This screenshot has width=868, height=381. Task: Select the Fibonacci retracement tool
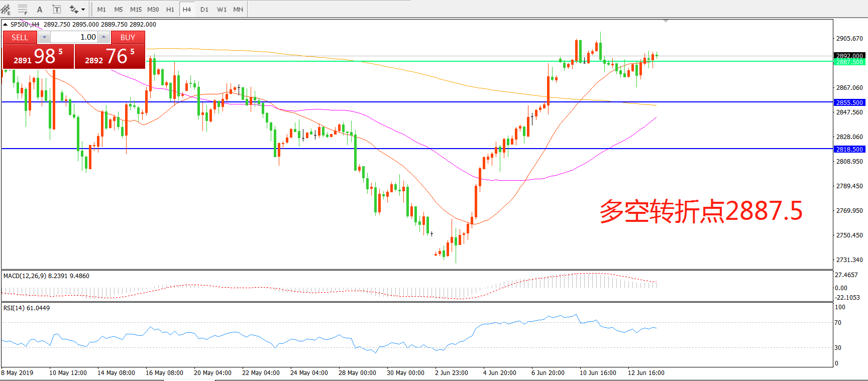23,9
